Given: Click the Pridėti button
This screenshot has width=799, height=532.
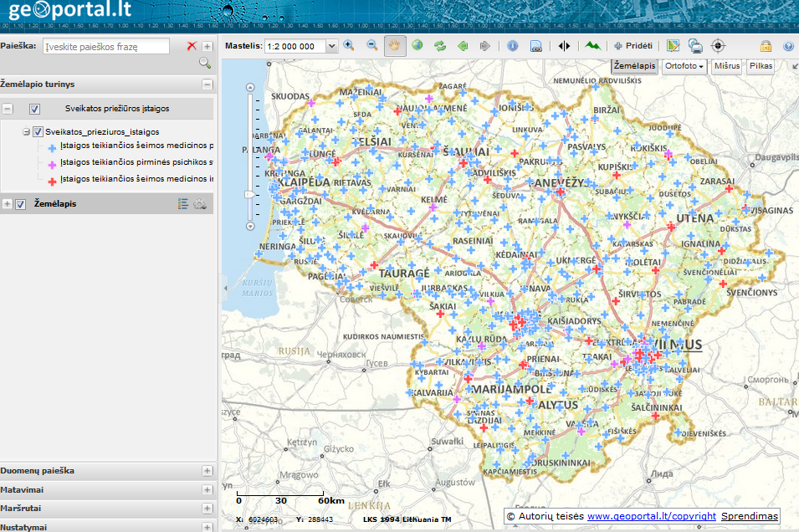Looking at the screenshot, I should [633, 46].
